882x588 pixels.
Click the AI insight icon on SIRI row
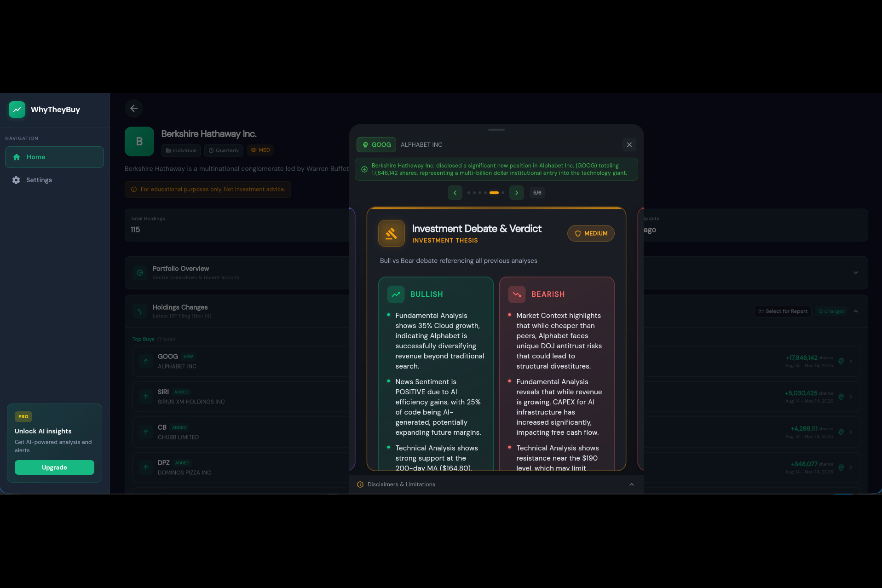841,397
